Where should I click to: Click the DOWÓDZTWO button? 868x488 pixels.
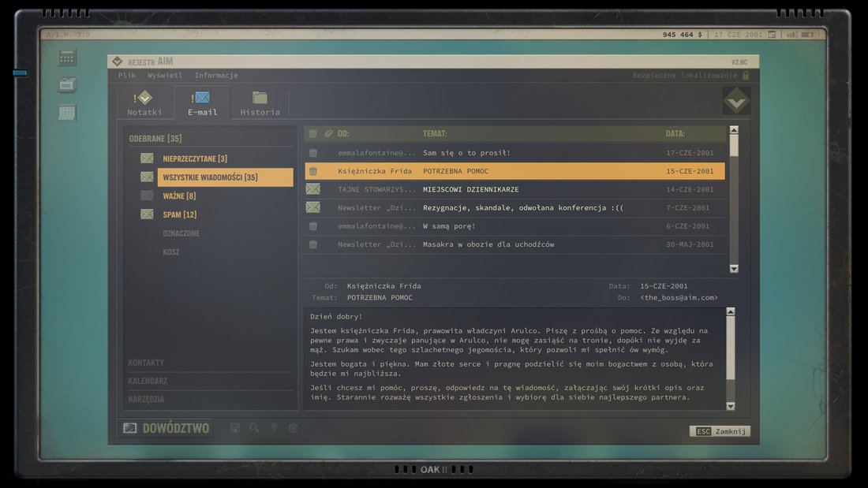click(166, 428)
